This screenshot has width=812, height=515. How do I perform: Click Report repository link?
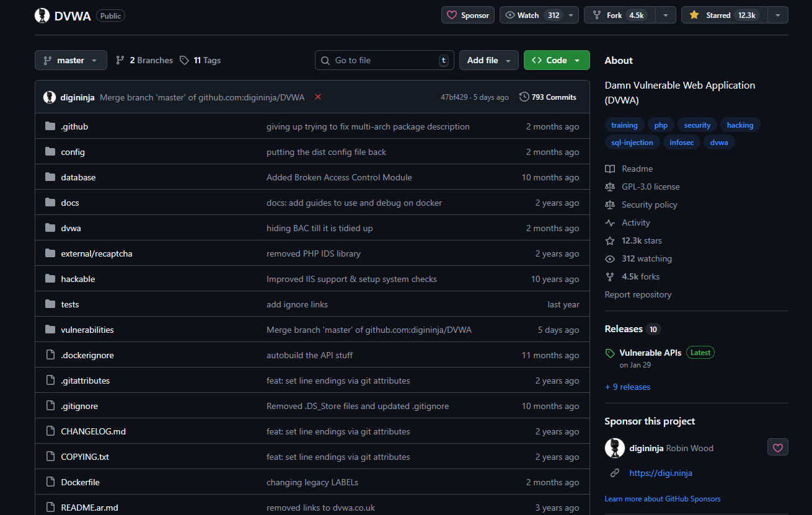pos(638,294)
